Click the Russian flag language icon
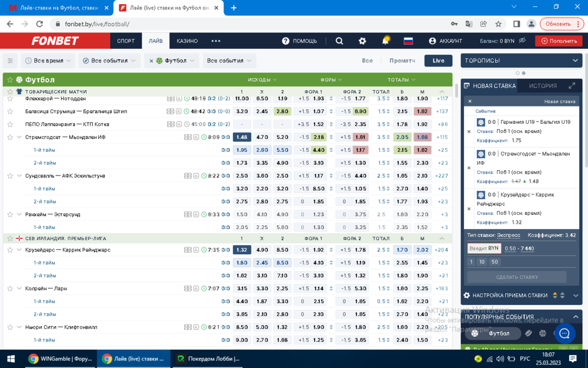588x368 pixels. tap(408, 41)
